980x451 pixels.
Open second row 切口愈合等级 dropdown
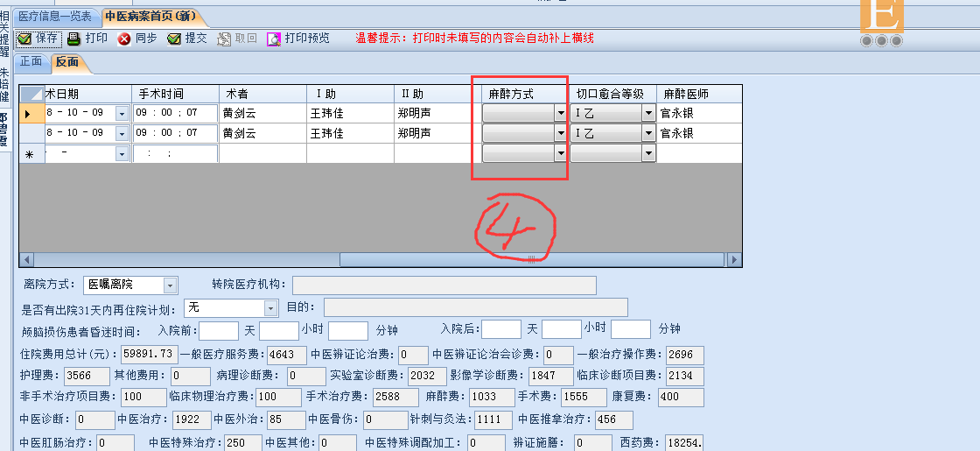[648, 133]
